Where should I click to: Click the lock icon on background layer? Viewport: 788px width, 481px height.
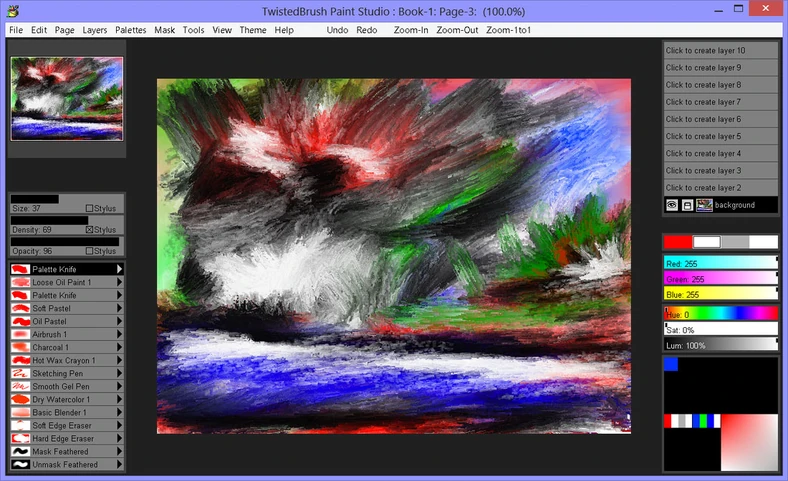[688, 205]
